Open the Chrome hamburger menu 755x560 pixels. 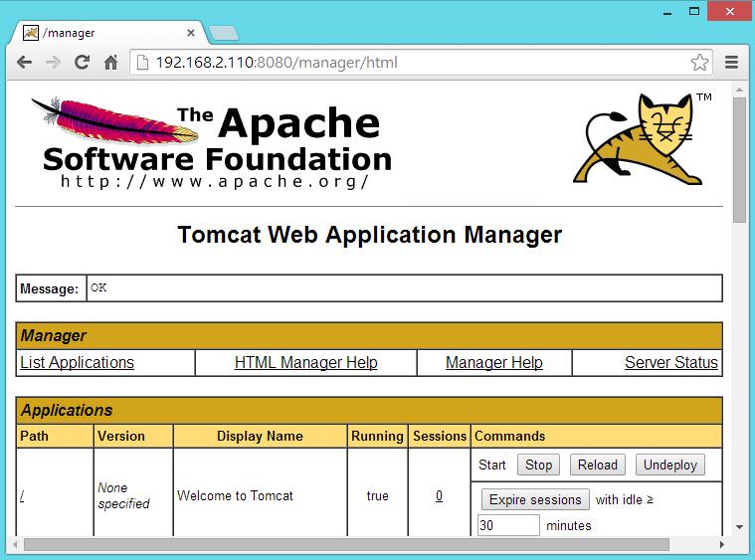point(731,62)
